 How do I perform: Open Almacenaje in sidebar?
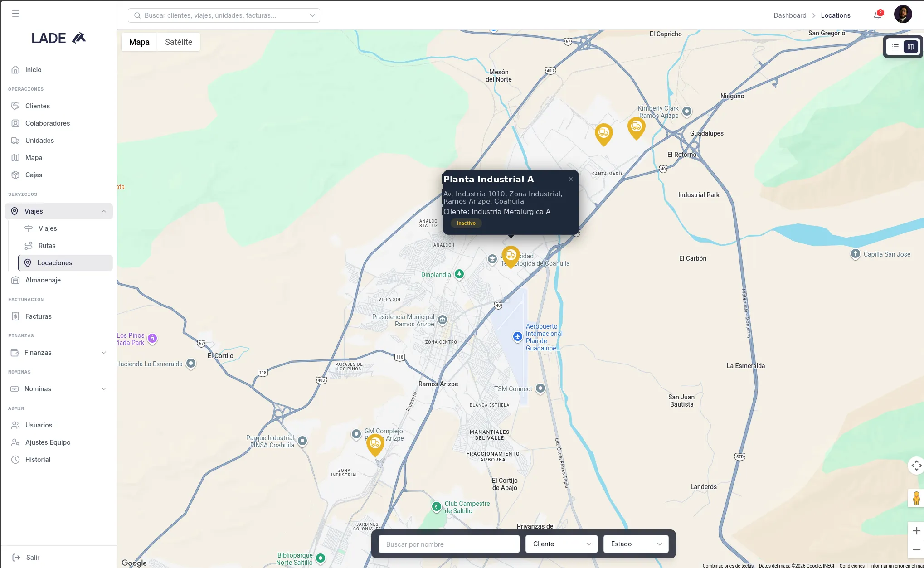pyautogui.click(x=58, y=280)
